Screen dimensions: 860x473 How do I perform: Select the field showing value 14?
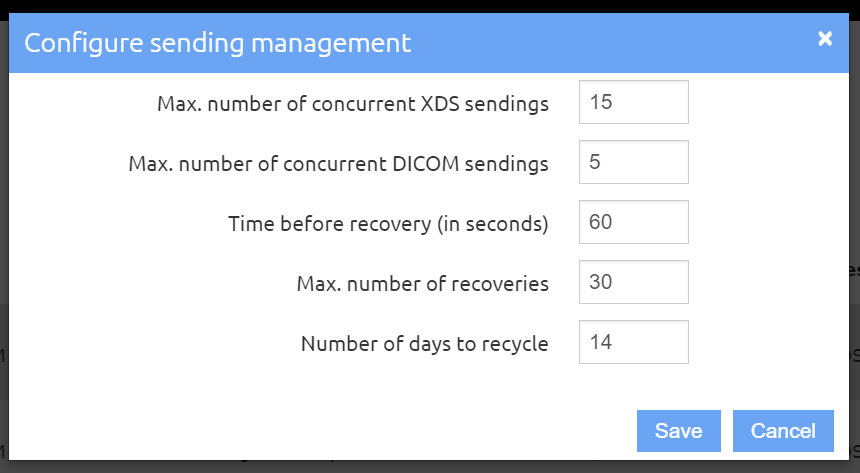633,342
